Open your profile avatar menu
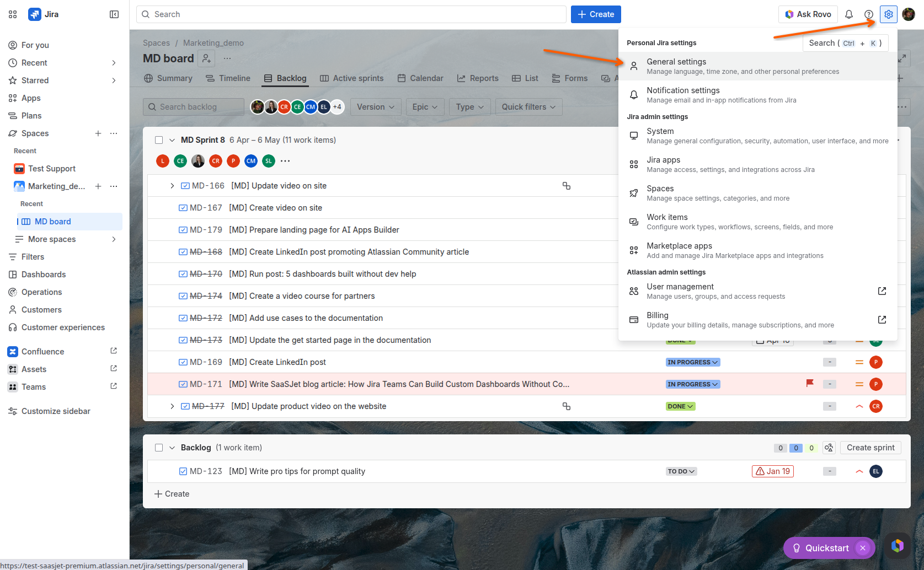This screenshot has width=924, height=570. (909, 14)
